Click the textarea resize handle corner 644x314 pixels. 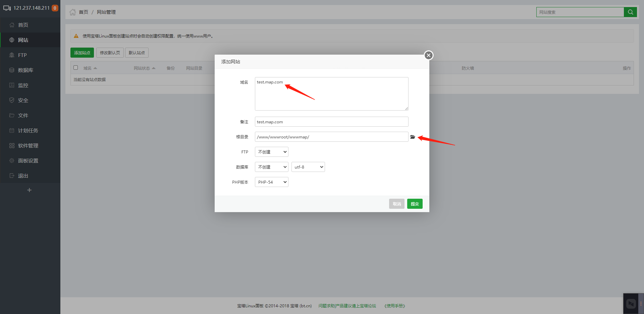click(406, 108)
